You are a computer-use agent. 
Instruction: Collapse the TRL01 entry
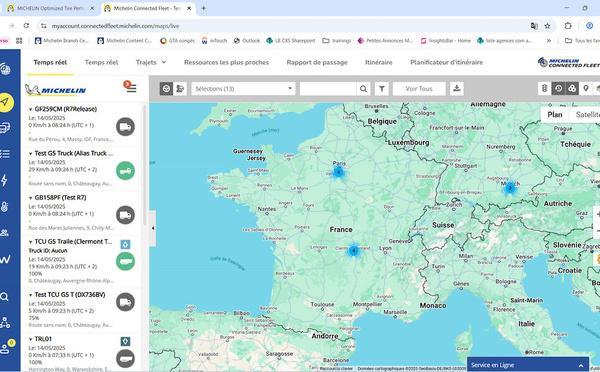(30, 339)
